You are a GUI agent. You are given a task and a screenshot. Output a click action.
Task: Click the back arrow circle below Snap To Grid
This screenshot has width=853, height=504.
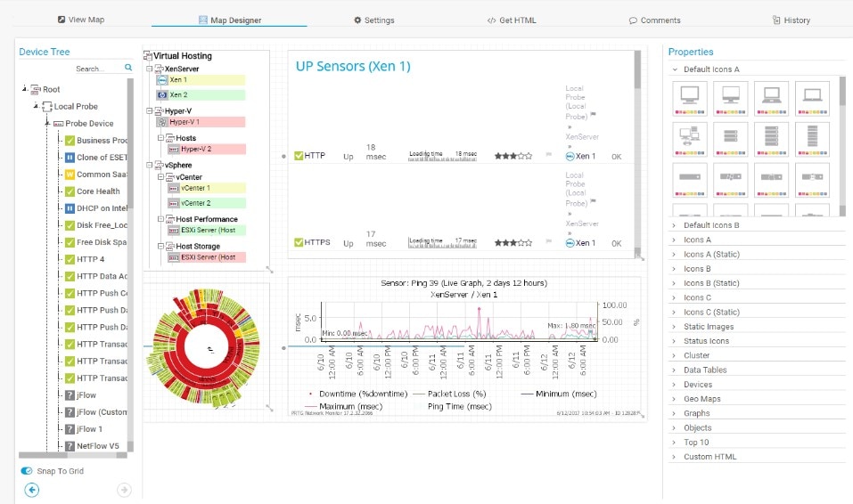tap(32, 490)
